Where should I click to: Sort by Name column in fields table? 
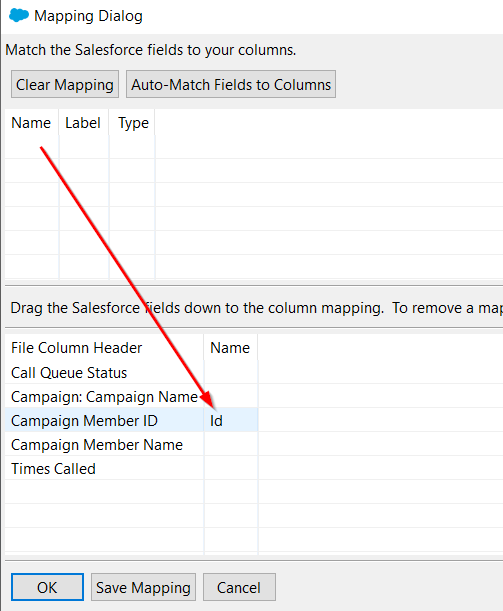coord(32,123)
